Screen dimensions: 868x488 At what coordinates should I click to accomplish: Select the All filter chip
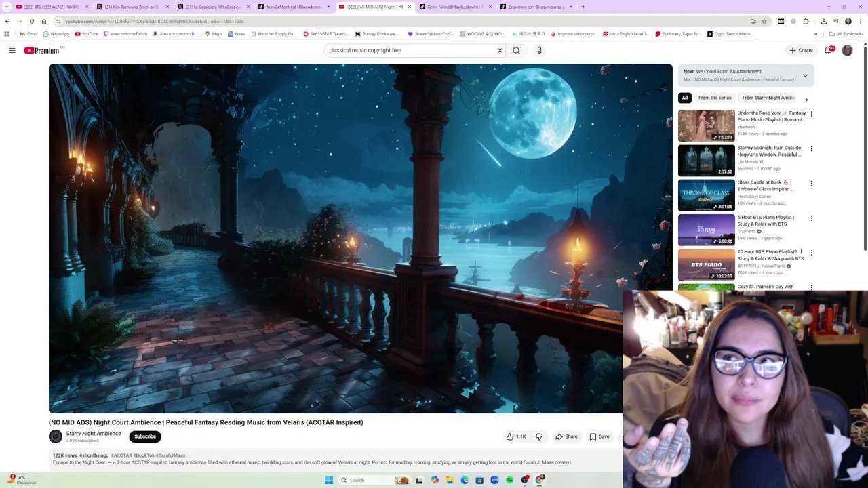(x=685, y=98)
